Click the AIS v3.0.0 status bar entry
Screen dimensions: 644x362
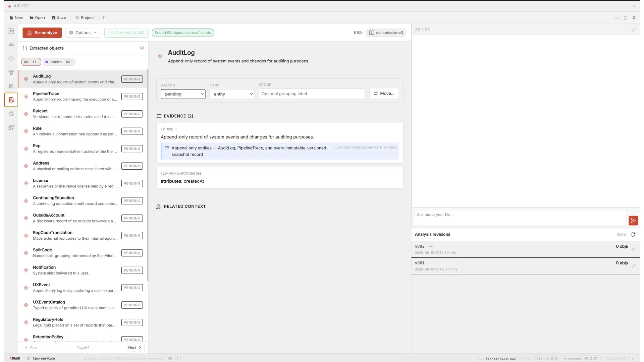pos(546,359)
